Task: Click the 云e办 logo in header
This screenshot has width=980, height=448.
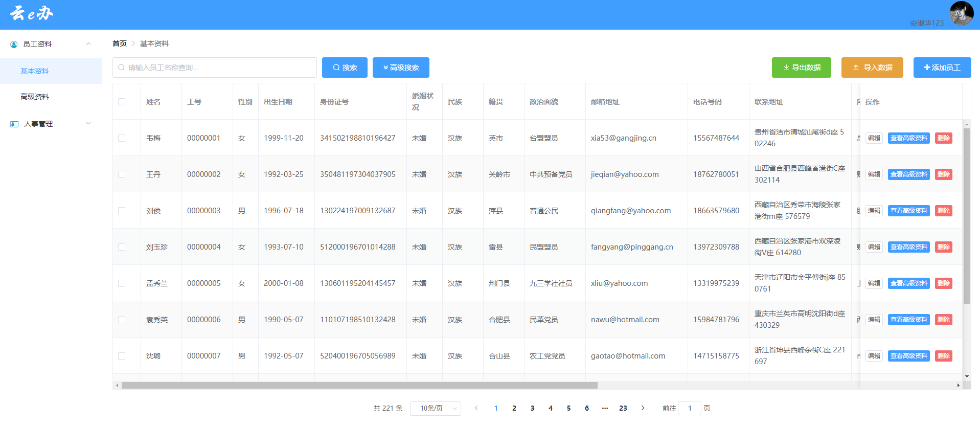Action: (x=32, y=13)
